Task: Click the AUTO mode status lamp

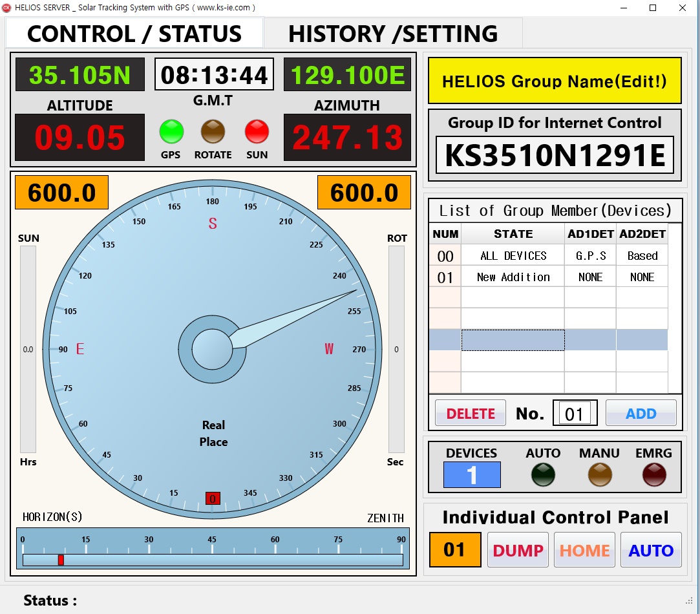Action: pyautogui.click(x=544, y=474)
